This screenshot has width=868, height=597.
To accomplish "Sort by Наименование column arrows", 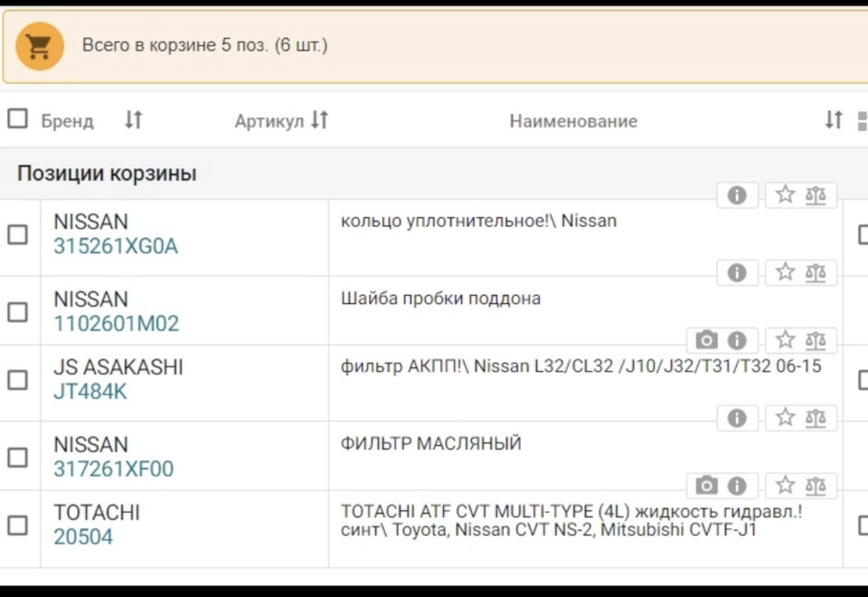I will [833, 119].
